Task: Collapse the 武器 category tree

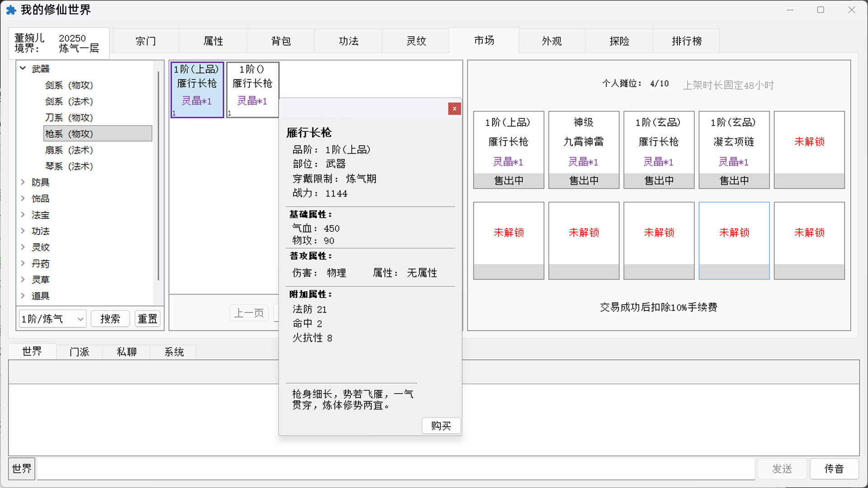Action: [23, 68]
